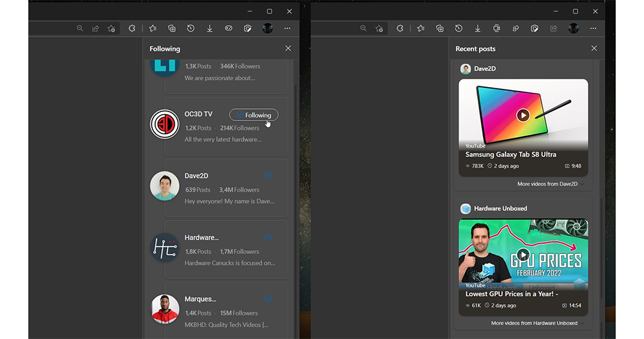
Task: Open Marques channel avatar
Action: [165, 309]
